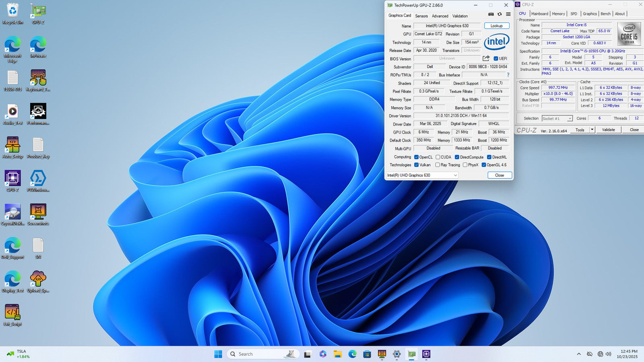Viewport: 644px width, 362px height.
Task: Toggle the UEFI checkbox
Action: click(x=496, y=59)
